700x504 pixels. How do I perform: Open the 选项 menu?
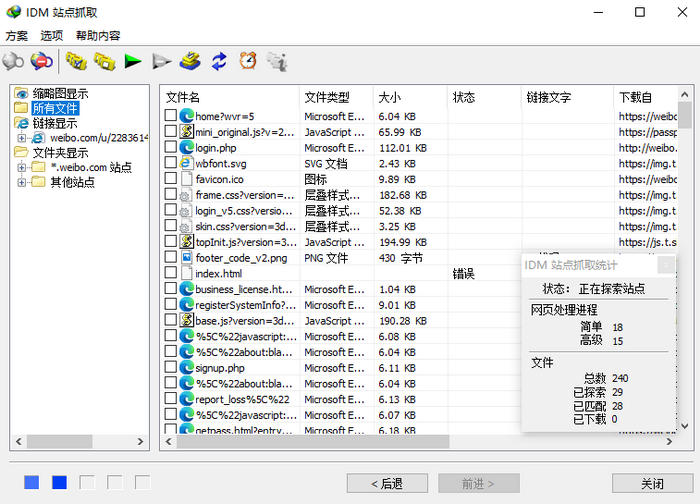51,36
